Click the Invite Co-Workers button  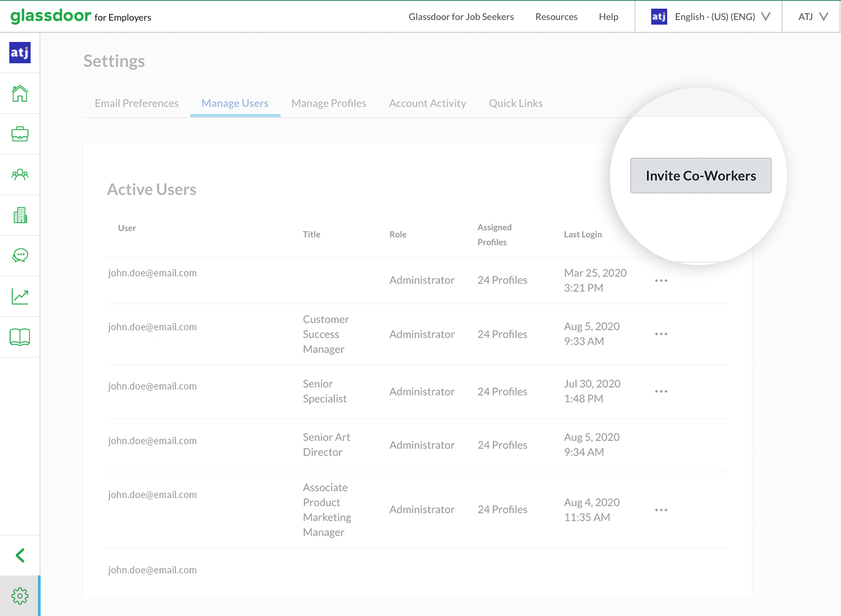pyautogui.click(x=701, y=175)
